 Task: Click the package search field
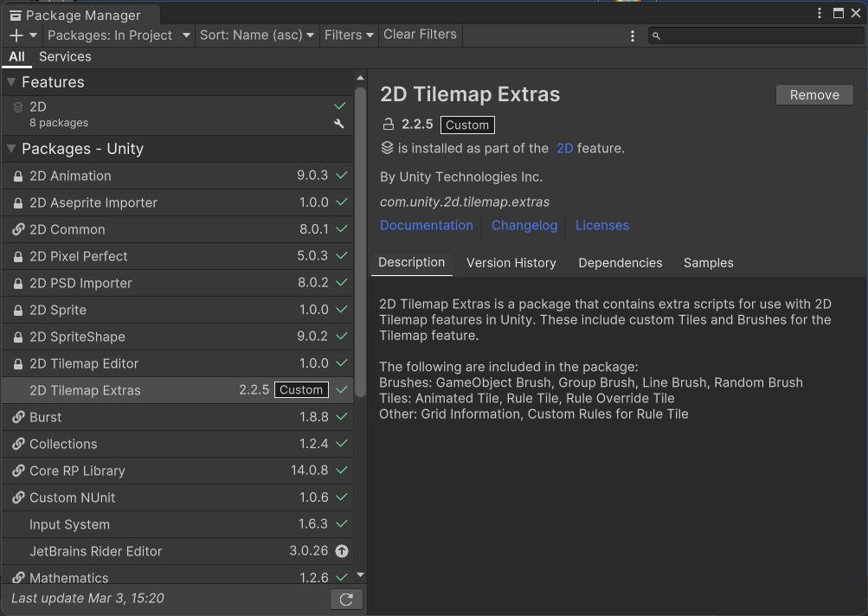click(755, 36)
